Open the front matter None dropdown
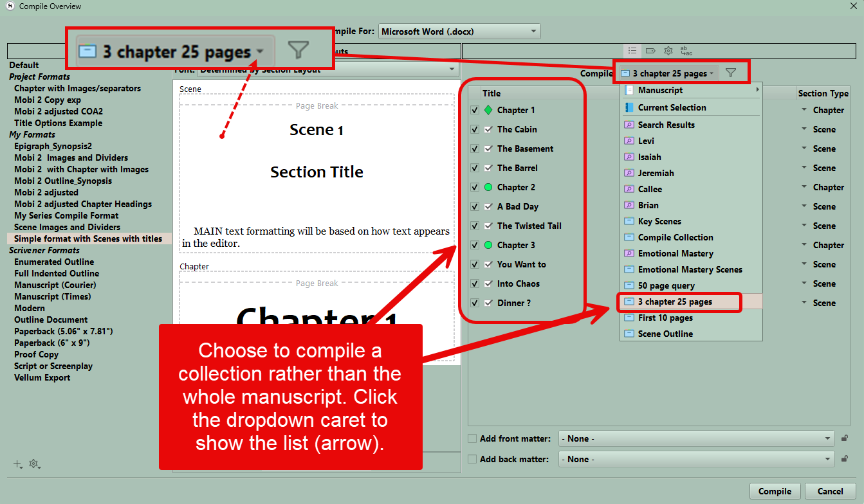Screen dimensions: 864x504 click(697, 438)
